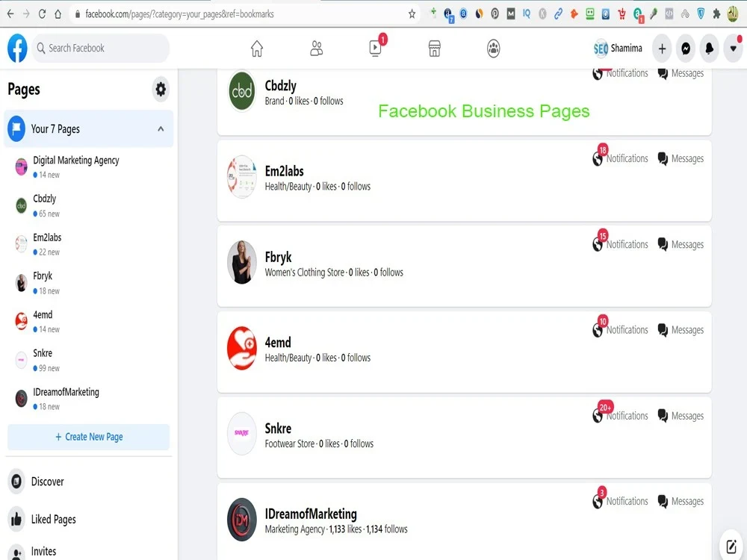Click Em2labs page profile thumbnail

(x=242, y=177)
